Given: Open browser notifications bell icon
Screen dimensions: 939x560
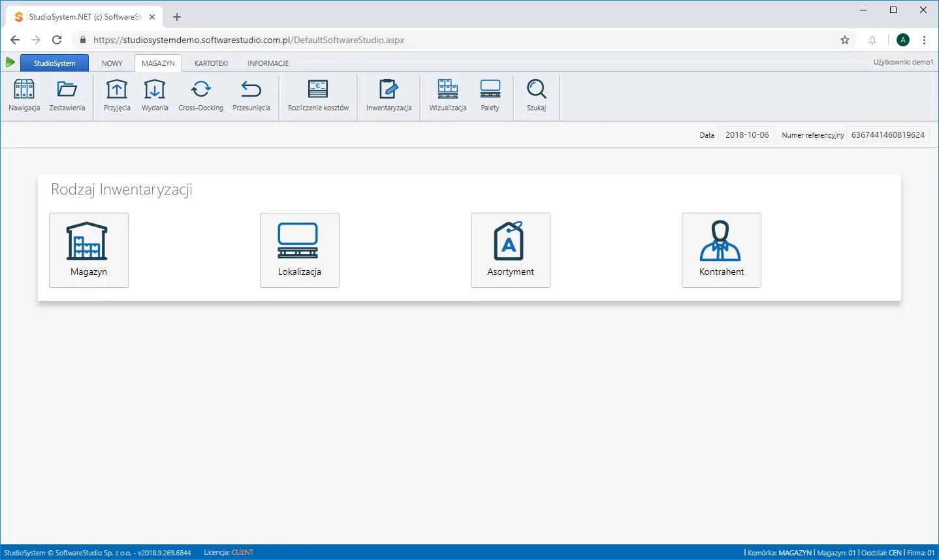Looking at the screenshot, I should (872, 40).
